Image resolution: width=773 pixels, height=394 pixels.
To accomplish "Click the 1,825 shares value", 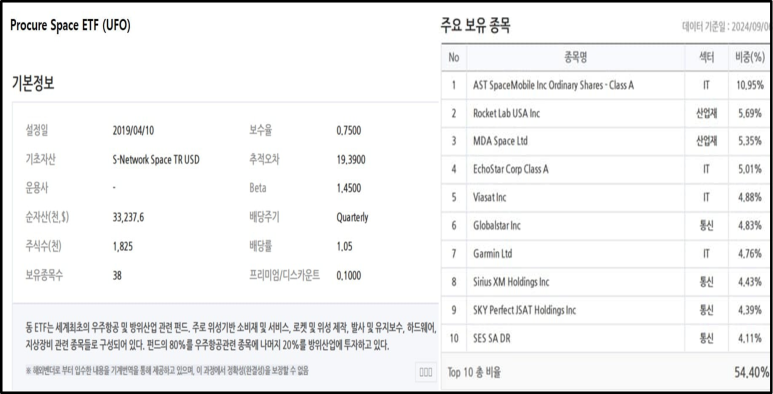I will [123, 246].
